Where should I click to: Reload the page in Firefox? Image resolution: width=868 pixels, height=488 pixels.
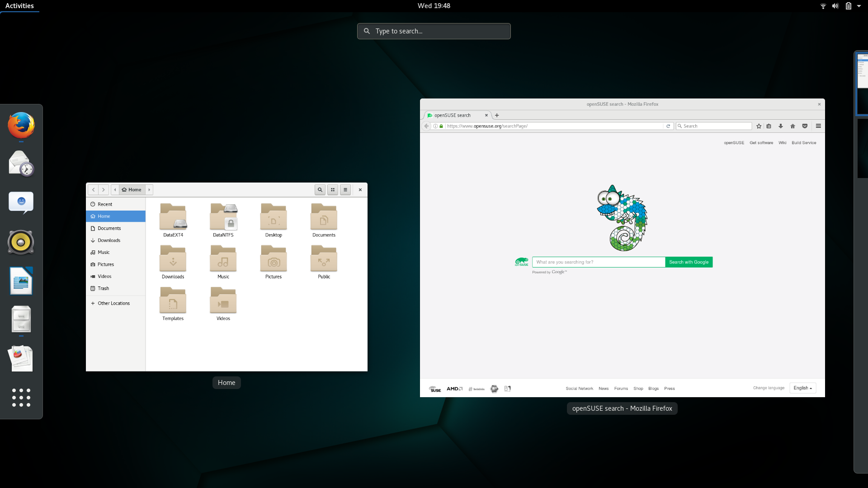[668, 126]
